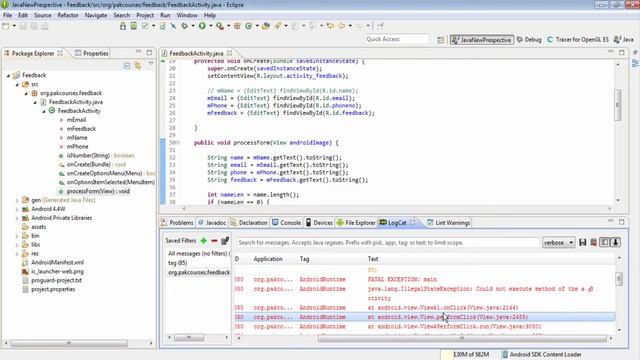Expand the Android Private Libraries node

[x=17, y=218]
